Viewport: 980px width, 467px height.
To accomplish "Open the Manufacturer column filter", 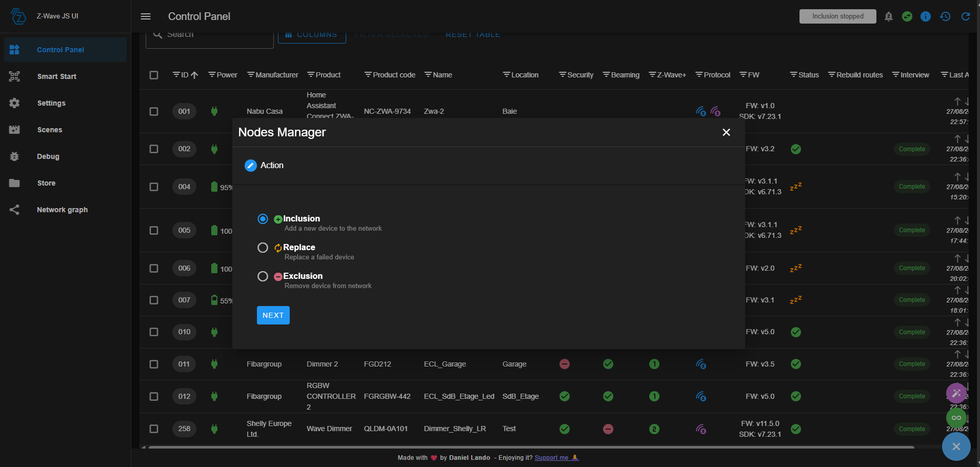I will pyautogui.click(x=251, y=75).
